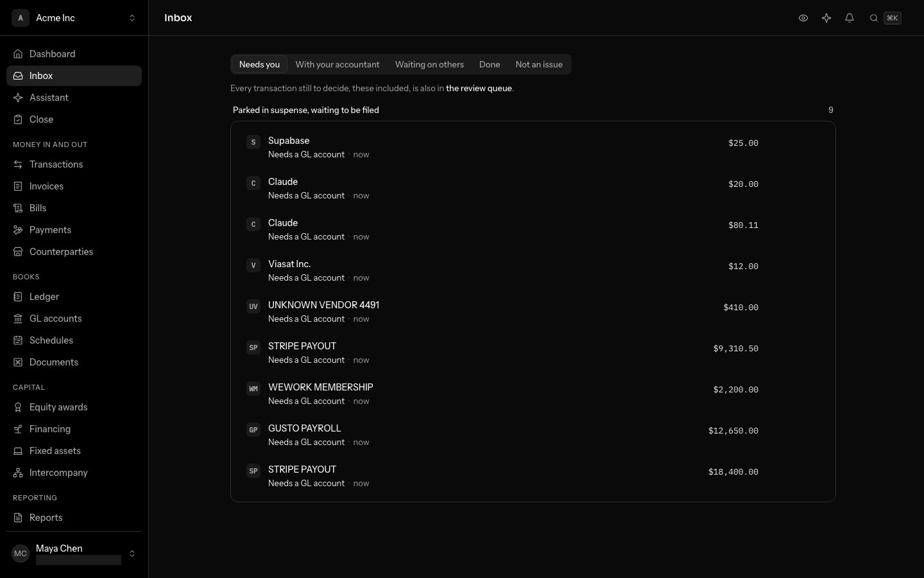Open Transactions via its arrows icon
Screen dimensions: 924x578
click(x=18, y=164)
